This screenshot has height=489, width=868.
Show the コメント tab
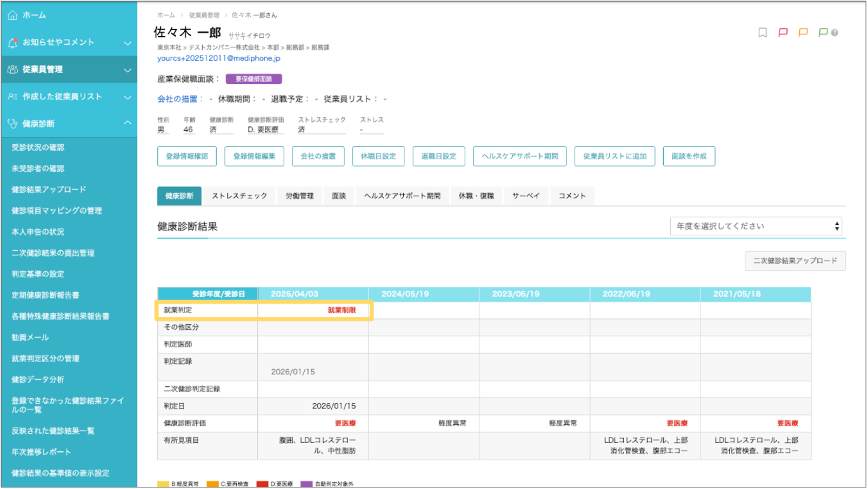coord(572,196)
